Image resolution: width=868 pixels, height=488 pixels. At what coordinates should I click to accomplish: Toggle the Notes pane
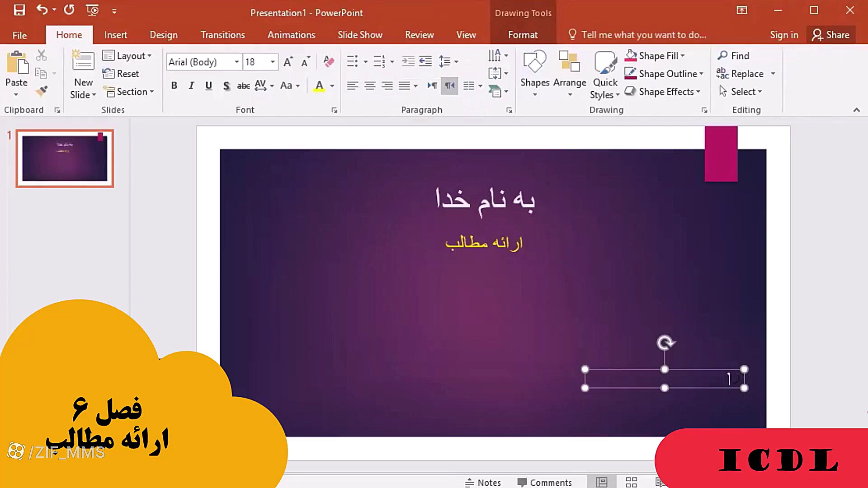point(483,483)
